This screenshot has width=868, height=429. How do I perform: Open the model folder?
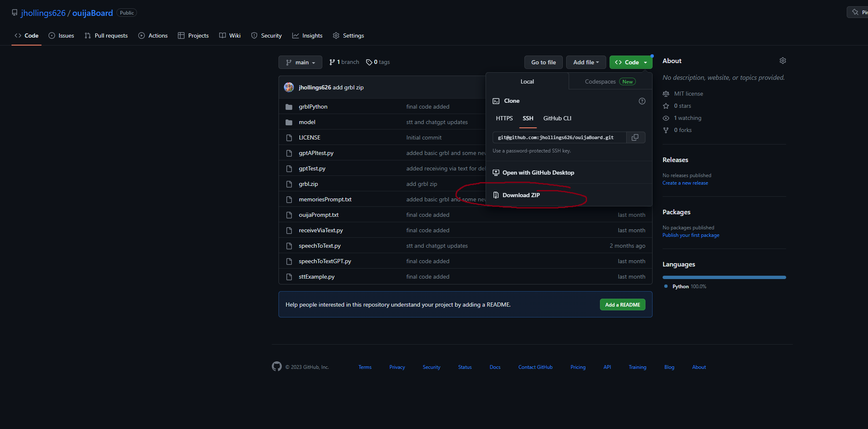(307, 122)
